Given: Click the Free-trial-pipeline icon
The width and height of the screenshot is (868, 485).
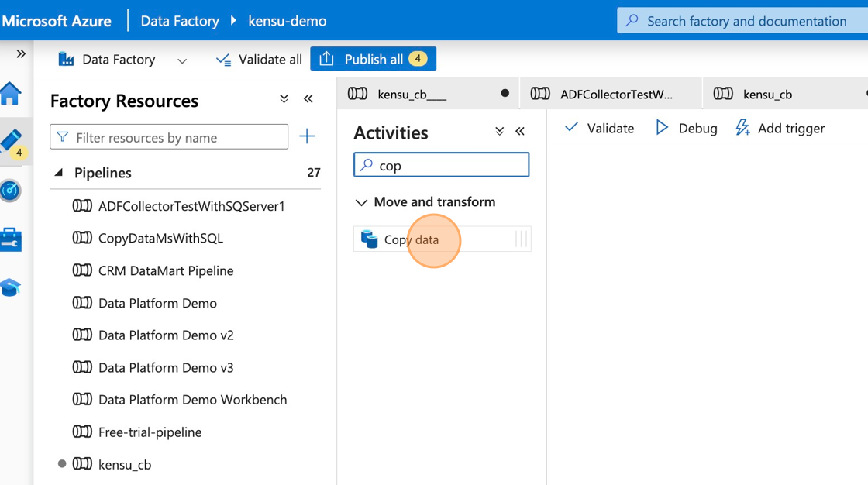Looking at the screenshot, I should pyautogui.click(x=82, y=432).
